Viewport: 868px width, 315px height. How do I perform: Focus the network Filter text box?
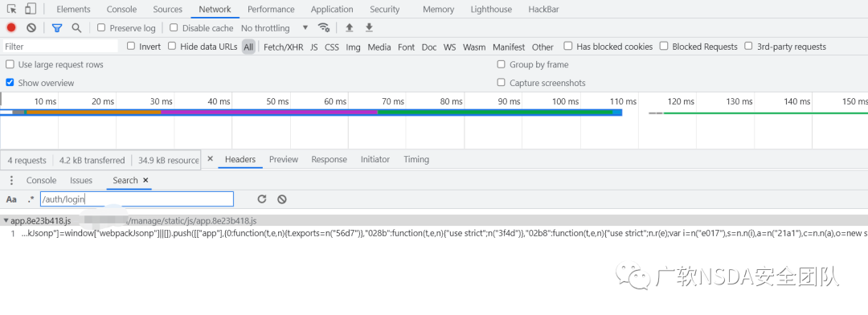pos(59,47)
